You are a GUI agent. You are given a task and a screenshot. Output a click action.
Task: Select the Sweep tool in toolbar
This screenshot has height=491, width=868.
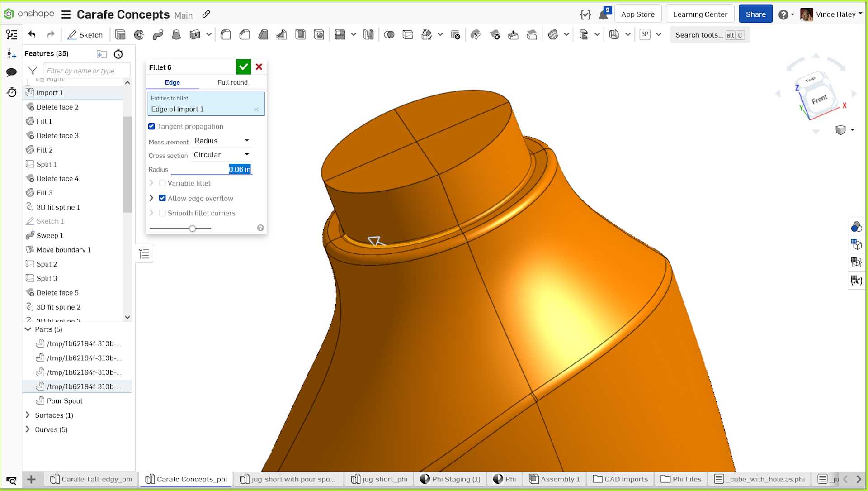pyautogui.click(x=158, y=35)
